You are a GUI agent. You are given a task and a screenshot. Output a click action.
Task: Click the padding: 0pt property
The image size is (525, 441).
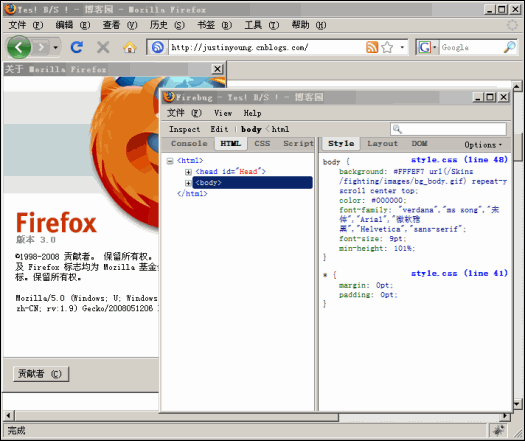368,295
